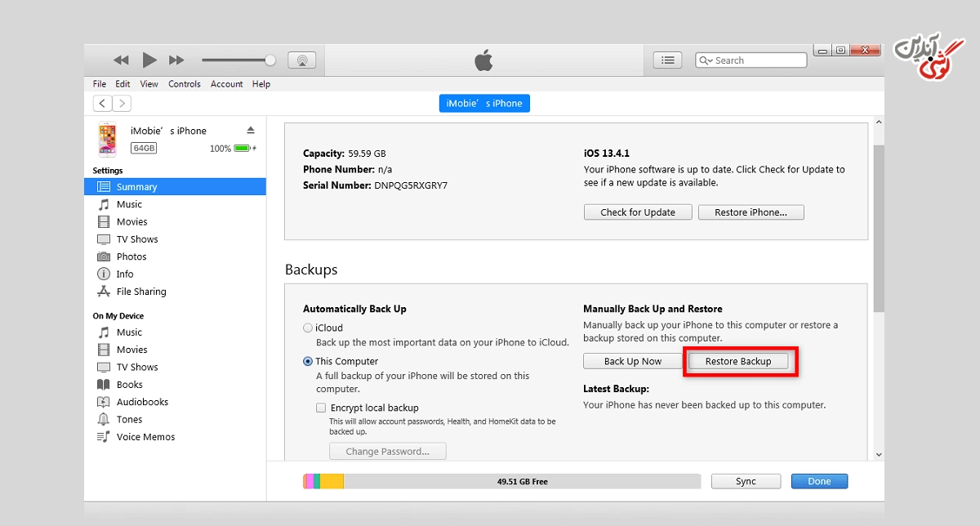Screen dimensions: 980x526
Task: Adjust the volume slider knob
Action: pos(270,60)
